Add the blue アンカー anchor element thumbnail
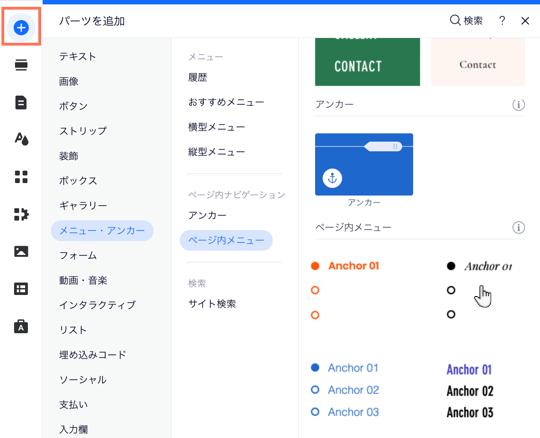The height and width of the screenshot is (438, 540). 364,164
